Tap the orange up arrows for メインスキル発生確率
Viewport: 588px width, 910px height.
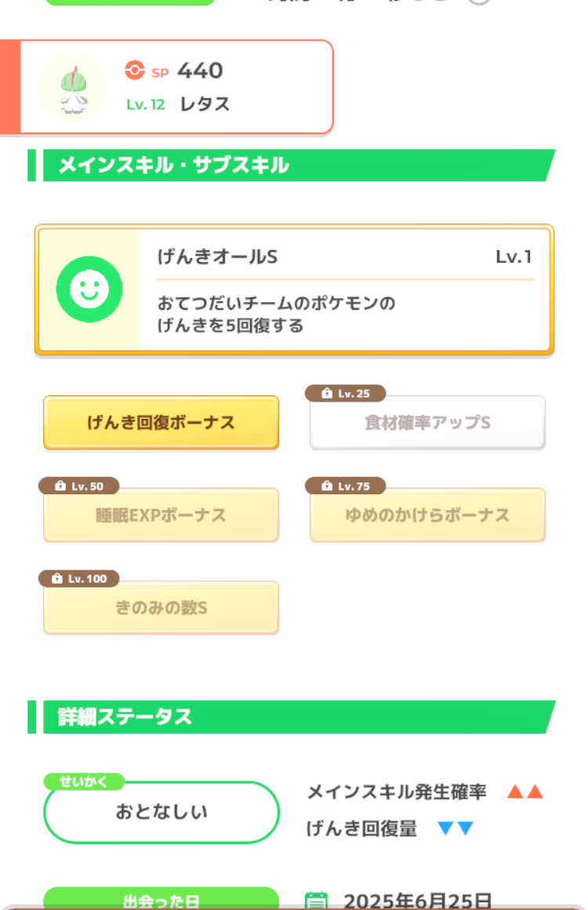tap(525, 792)
